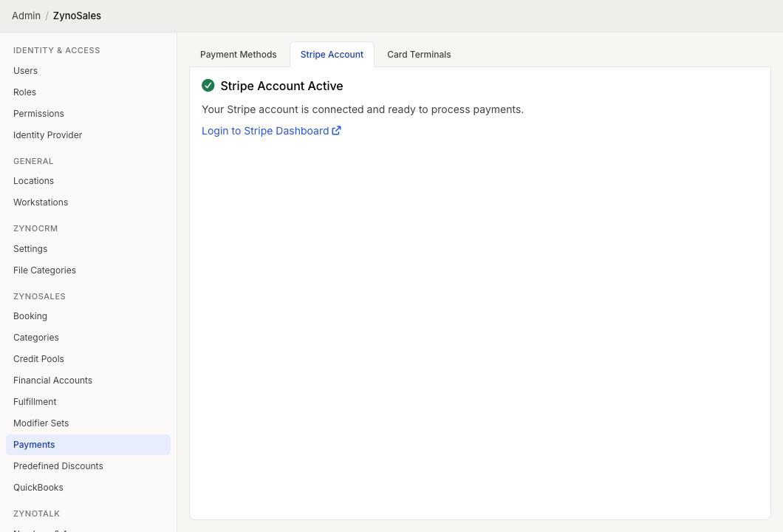Image resolution: width=783 pixels, height=532 pixels.
Task: Click the IDENTITY & ACCESS section header
Action: [x=56, y=50]
